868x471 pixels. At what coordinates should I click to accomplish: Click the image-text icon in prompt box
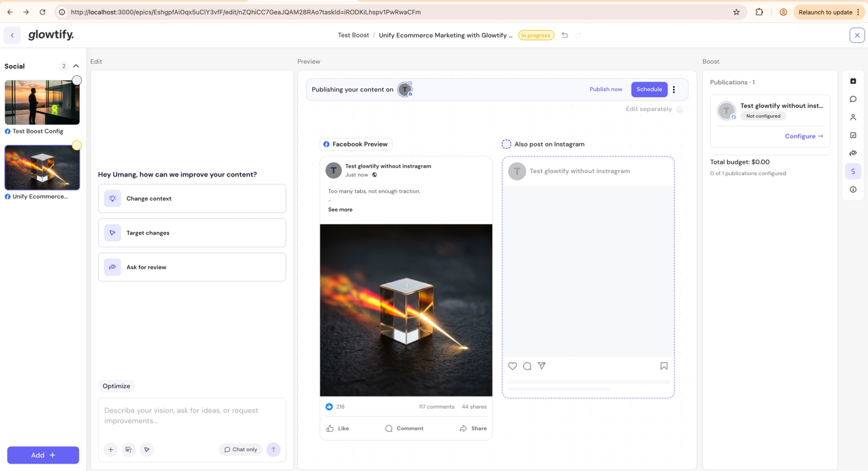[x=129, y=449]
